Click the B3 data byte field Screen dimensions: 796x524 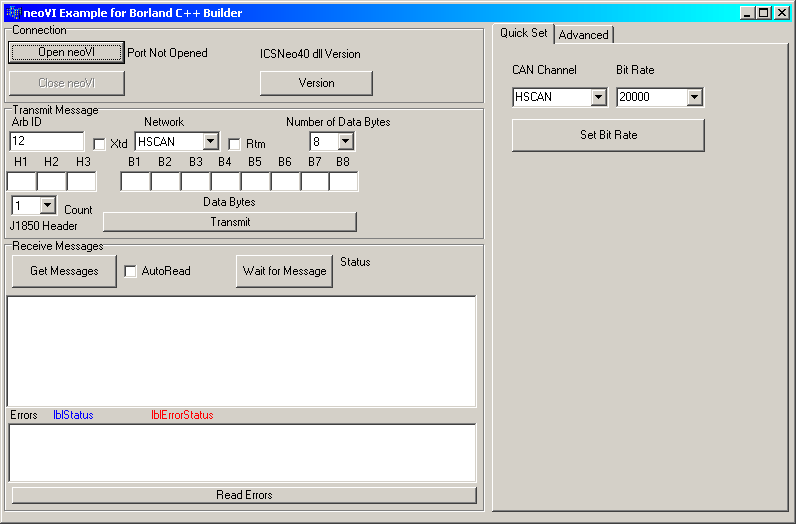(195, 181)
